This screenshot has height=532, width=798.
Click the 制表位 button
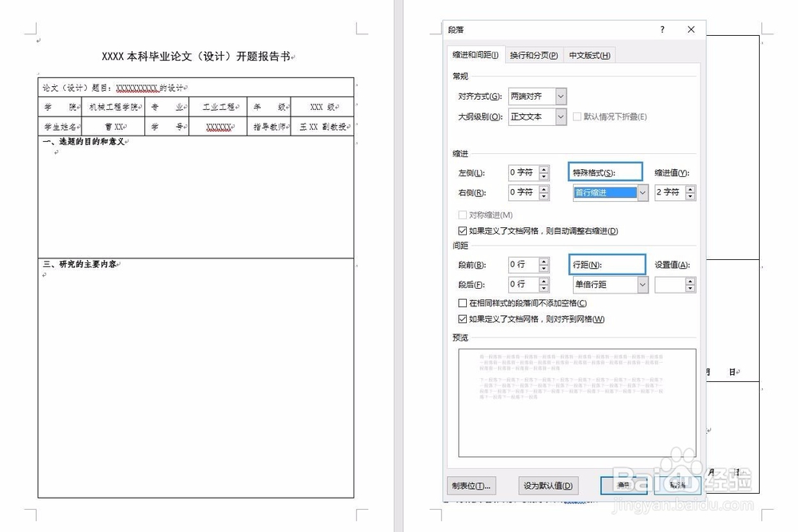472,486
